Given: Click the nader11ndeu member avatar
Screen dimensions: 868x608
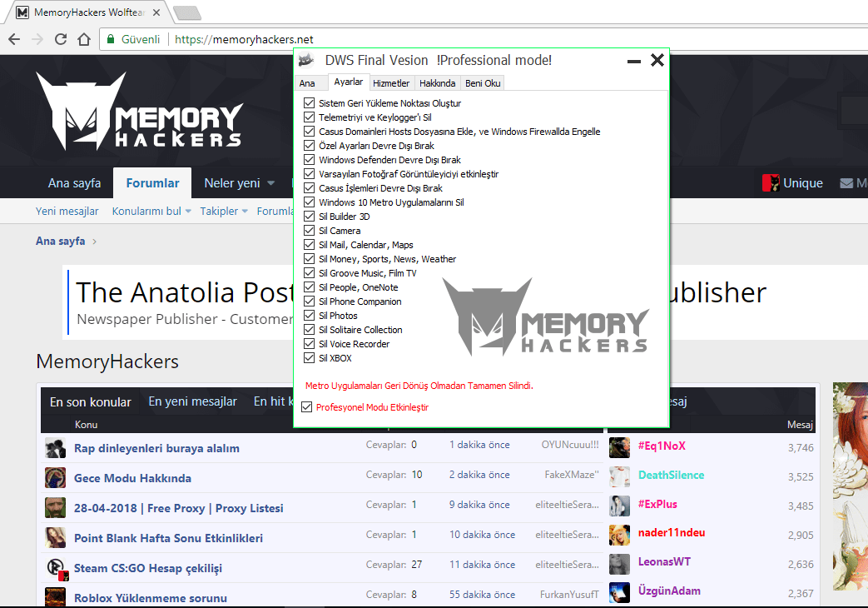Looking at the screenshot, I should pyautogui.click(x=619, y=535).
